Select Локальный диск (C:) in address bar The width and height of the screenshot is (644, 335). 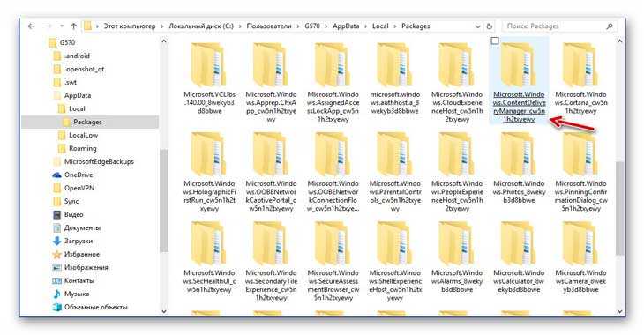click(201, 26)
